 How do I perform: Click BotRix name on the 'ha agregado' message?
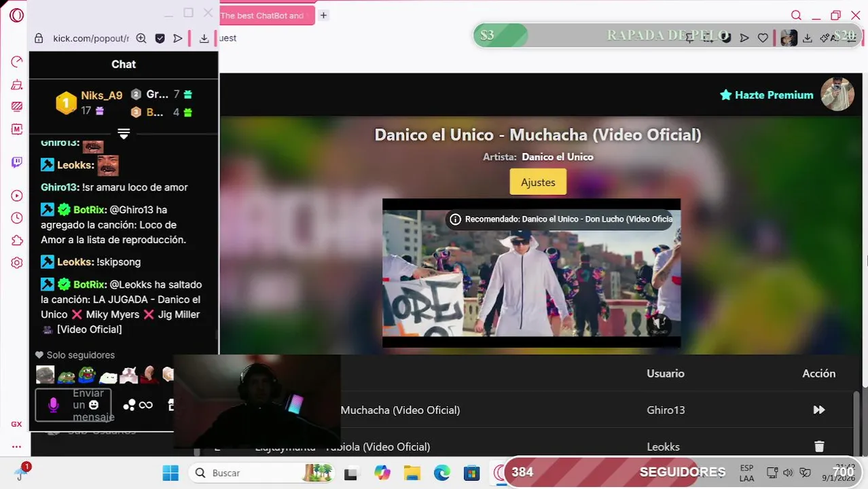pyautogui.click(x=88, y=209)
